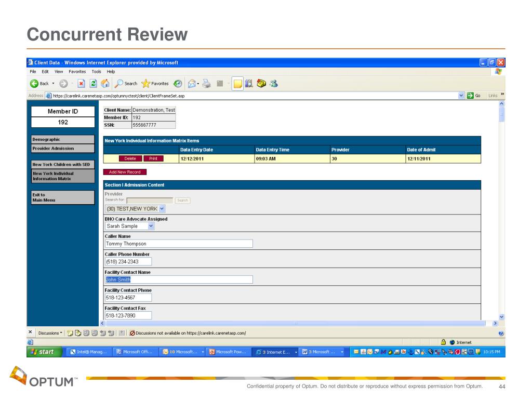Open the Tools menu
This screenshot has height=399, width=532.
click(96, 71)
